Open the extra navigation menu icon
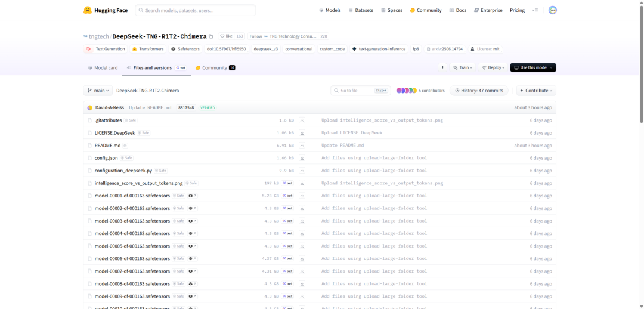This screenshot has height=309, width=644. click(x=535, y=10)
